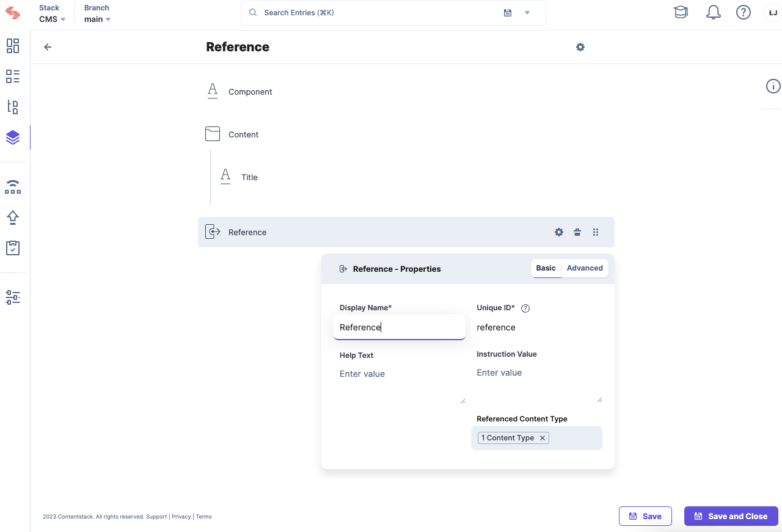This screenshot has width=782, height=532.
Task: Open the help question mark icon
Action: click(x=743, y=12)
